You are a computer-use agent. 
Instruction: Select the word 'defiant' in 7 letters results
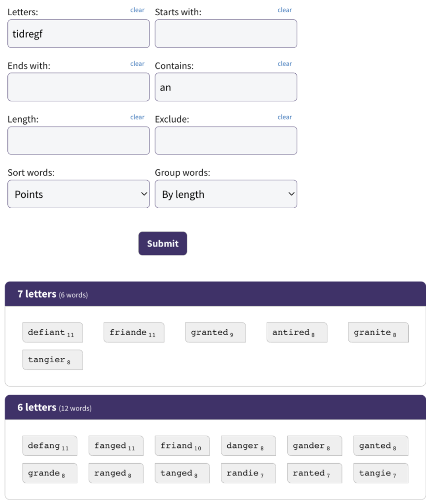click(x=53, y=332)
